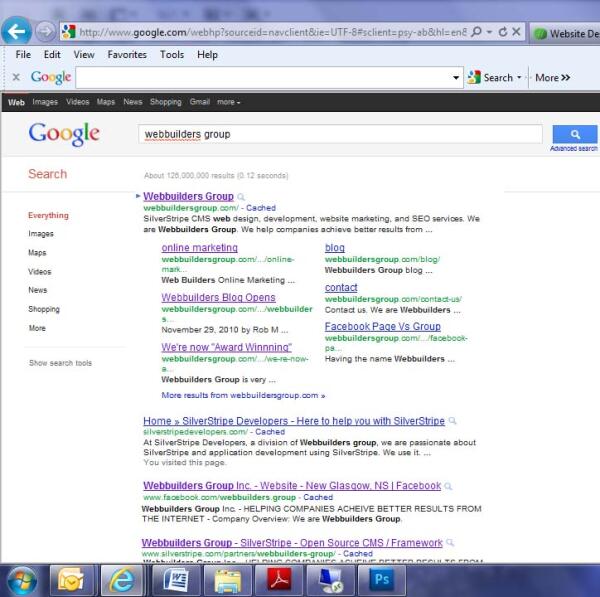
Task: Select News in the black Google bar
Action: [x=133, y=102]
